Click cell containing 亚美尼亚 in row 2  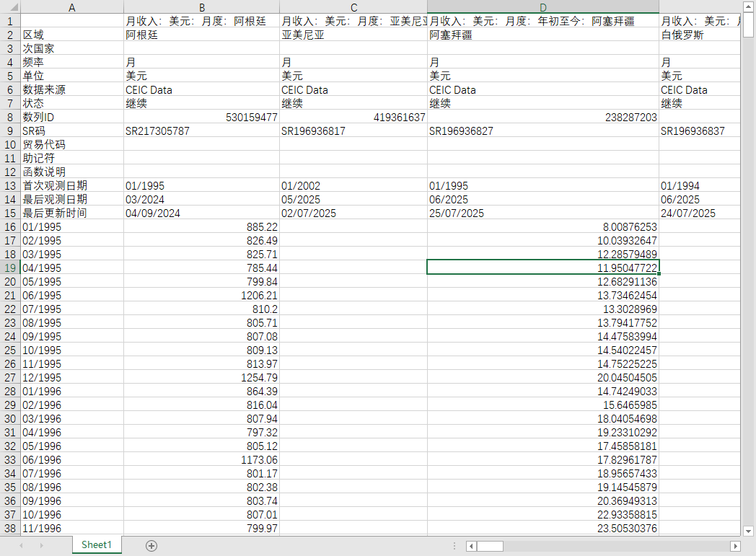[353, 35]
